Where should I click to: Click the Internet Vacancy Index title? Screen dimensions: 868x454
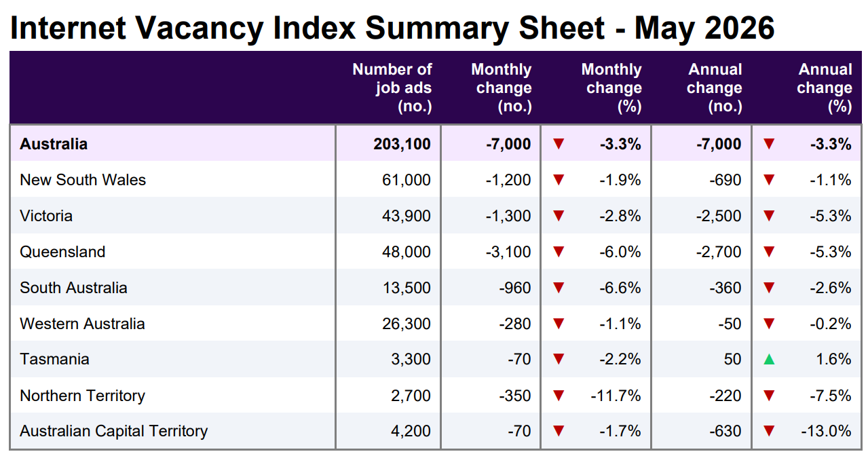click(x=392, y=27)
